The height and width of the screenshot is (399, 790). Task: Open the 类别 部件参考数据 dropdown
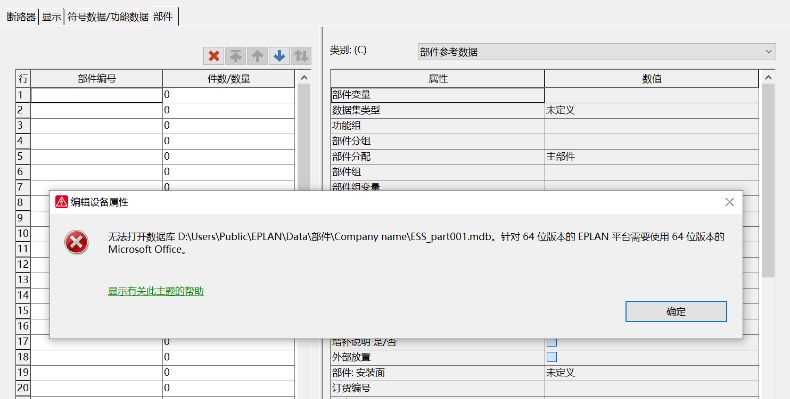[x=596, y=51]
